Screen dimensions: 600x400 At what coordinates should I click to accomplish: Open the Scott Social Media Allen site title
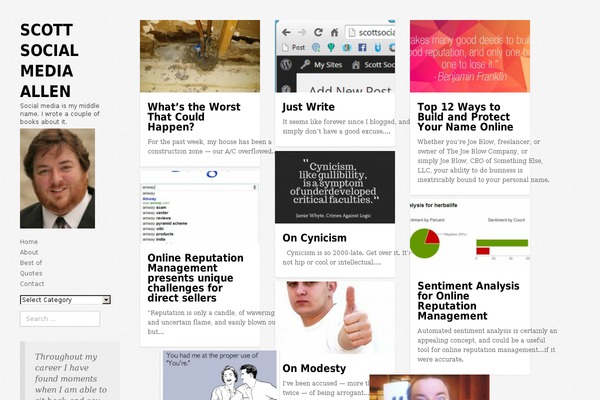[x=49, y=60]
